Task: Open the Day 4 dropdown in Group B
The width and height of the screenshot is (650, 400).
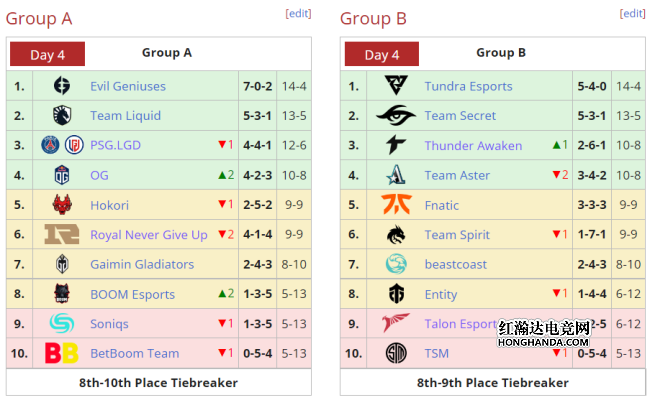Action: (x=382, y=54)
